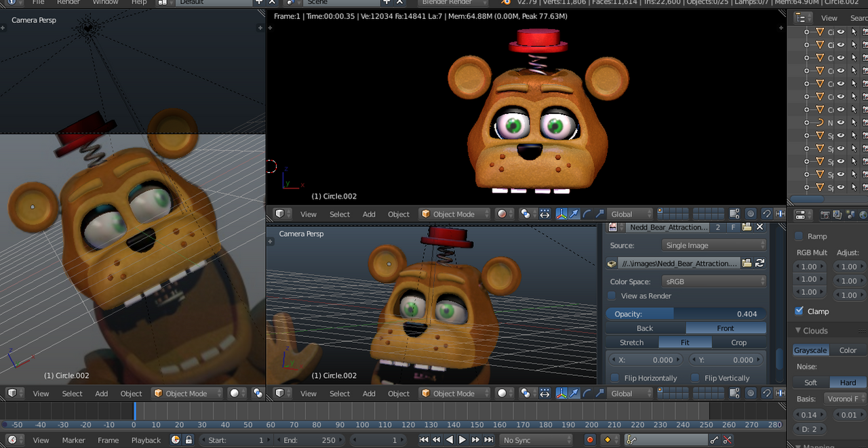Toggle automatic keyframe record button
Screen dimensions: 868x448
(x=590, y=440)
